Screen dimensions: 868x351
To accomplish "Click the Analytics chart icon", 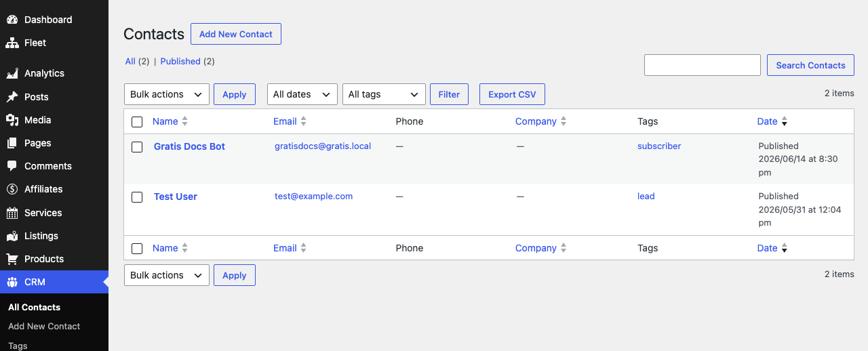I will pyautogui.click(x=12, y=73).
